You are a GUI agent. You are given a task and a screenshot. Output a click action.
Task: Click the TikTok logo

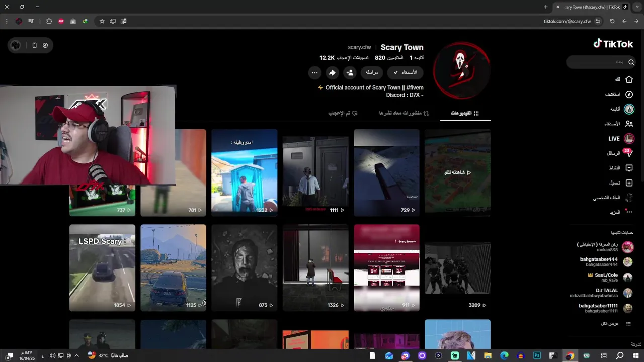point(613,44)
